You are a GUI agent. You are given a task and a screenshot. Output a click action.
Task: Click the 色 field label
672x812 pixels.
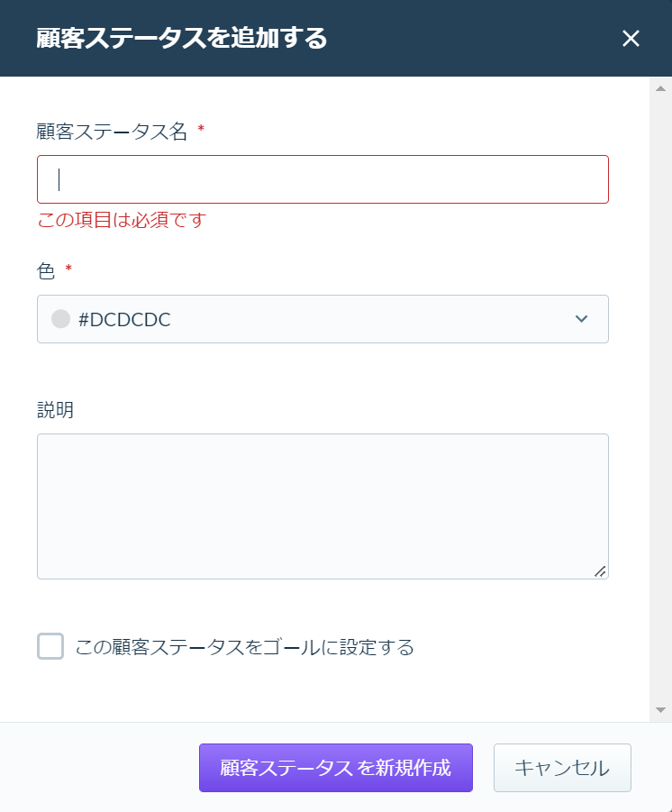tap(46, 271)
